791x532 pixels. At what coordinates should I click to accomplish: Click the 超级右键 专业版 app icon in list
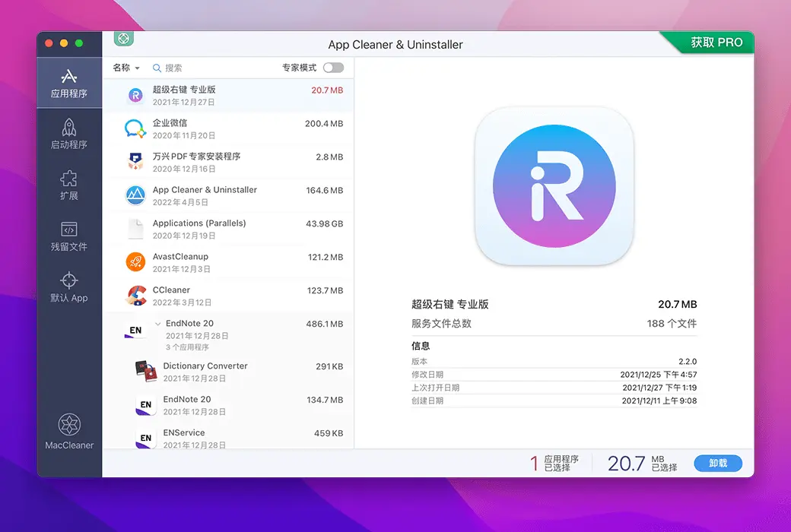(x=135, y=95)
